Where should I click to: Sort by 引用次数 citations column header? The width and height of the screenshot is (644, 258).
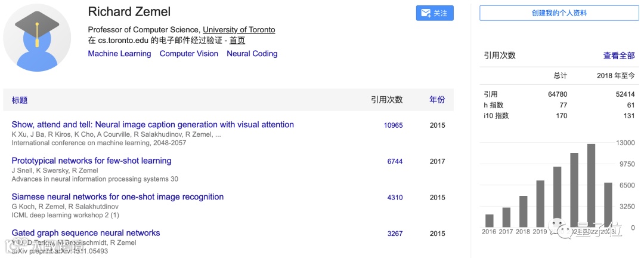pos(386,100)
